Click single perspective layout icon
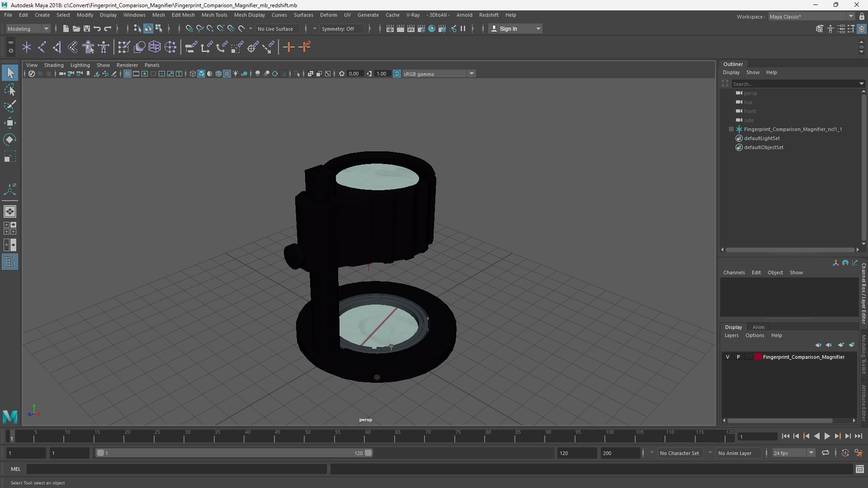868x488 pixels. pyautogui.click(x=10, y=211)
